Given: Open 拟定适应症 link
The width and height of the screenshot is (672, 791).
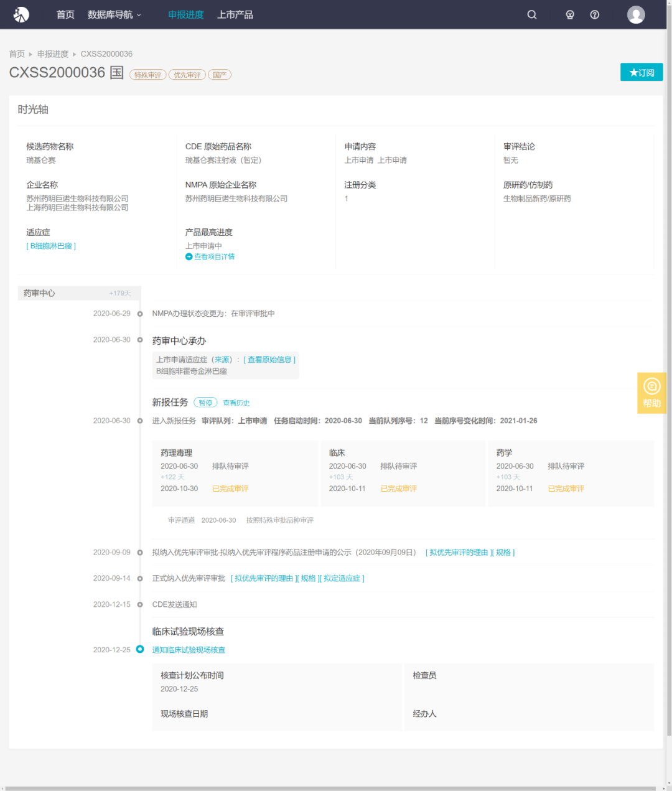Looking at the screenshot, I should 342,578.
